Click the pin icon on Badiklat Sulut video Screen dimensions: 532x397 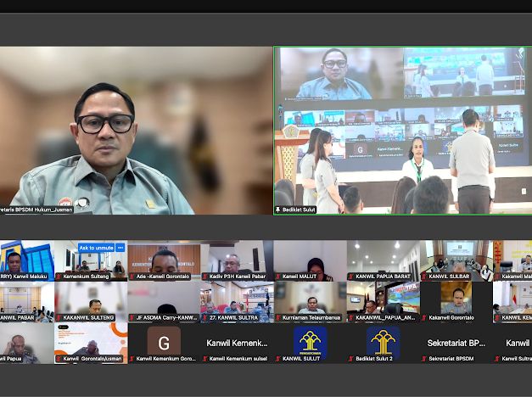click(278, 209)
